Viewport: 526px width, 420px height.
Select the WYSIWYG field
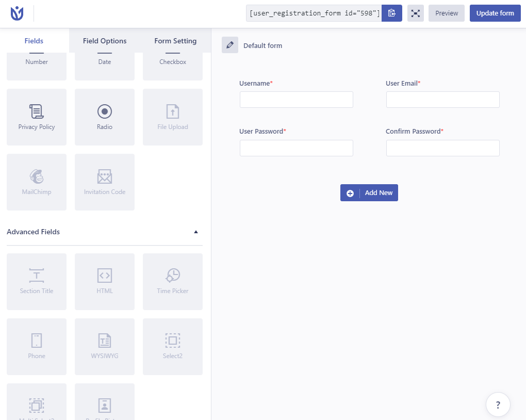(x=105, y=347)
